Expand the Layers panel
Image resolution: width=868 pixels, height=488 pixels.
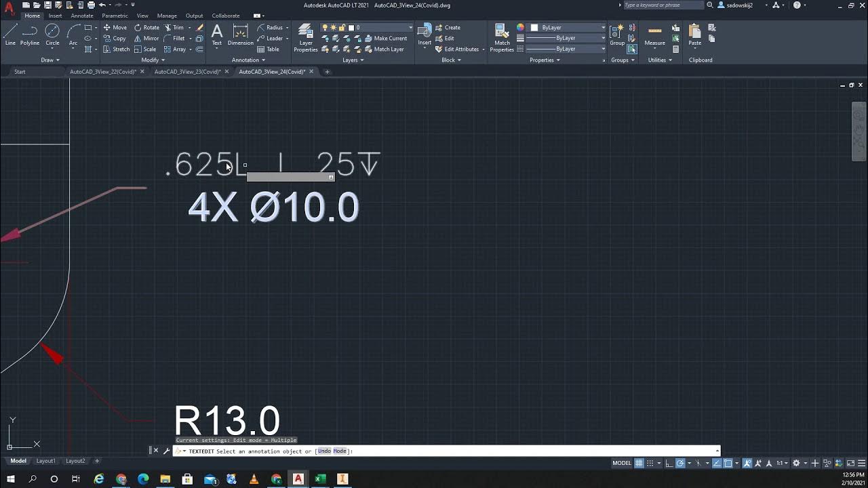pyautogui.click(x=353, y=60)
